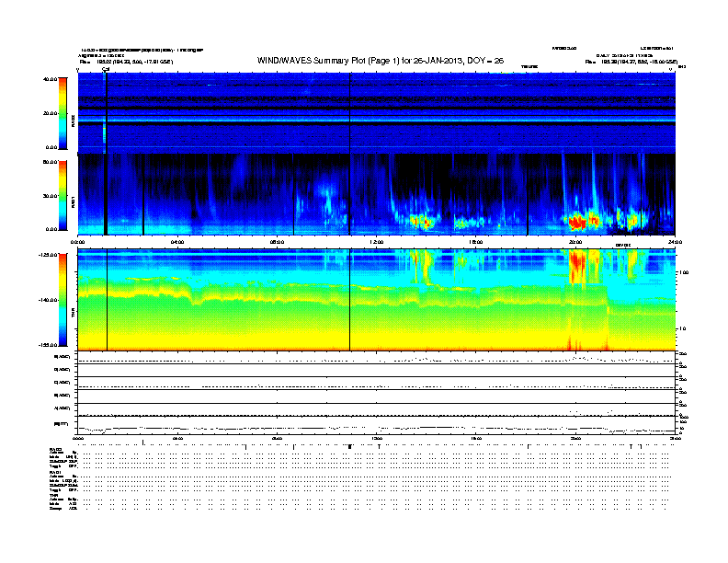Viewport: 728px width, 563px height.
Task: Click the 10 label on TNR right axis
Action: (683, 329)
